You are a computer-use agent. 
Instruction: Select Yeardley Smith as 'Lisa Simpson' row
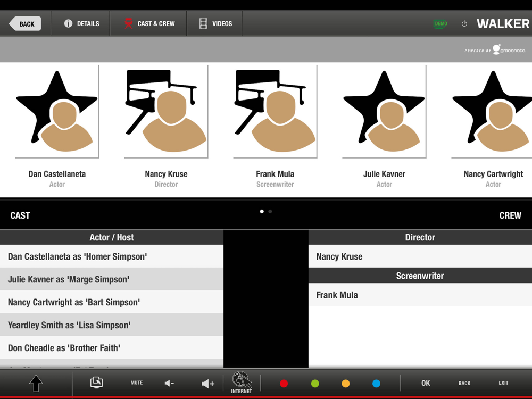(112, 325)
